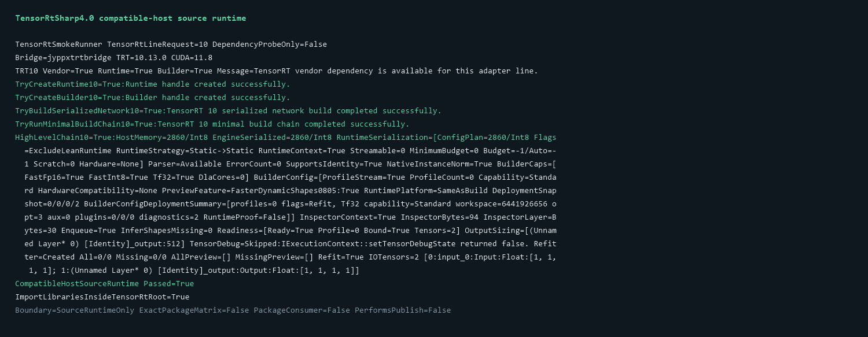Click the Bridge=jyppxtrtbridge TRT=10.13.0 line
Image resolution: width=868 pixels, height=337 pixels.
pos(114,58)
